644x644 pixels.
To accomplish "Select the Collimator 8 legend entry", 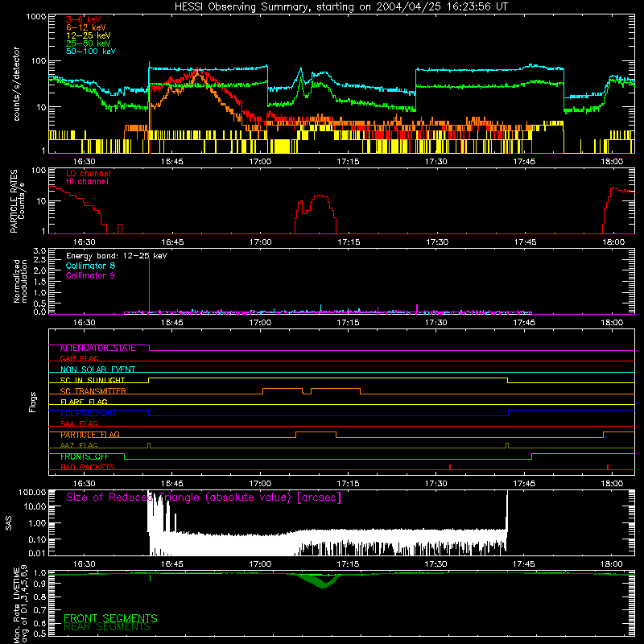I will click(x=90, y=266).
